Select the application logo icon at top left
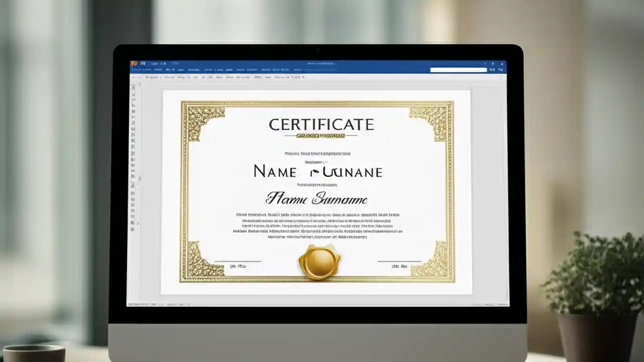Viewport: 644px width, 362px height. 134,63
